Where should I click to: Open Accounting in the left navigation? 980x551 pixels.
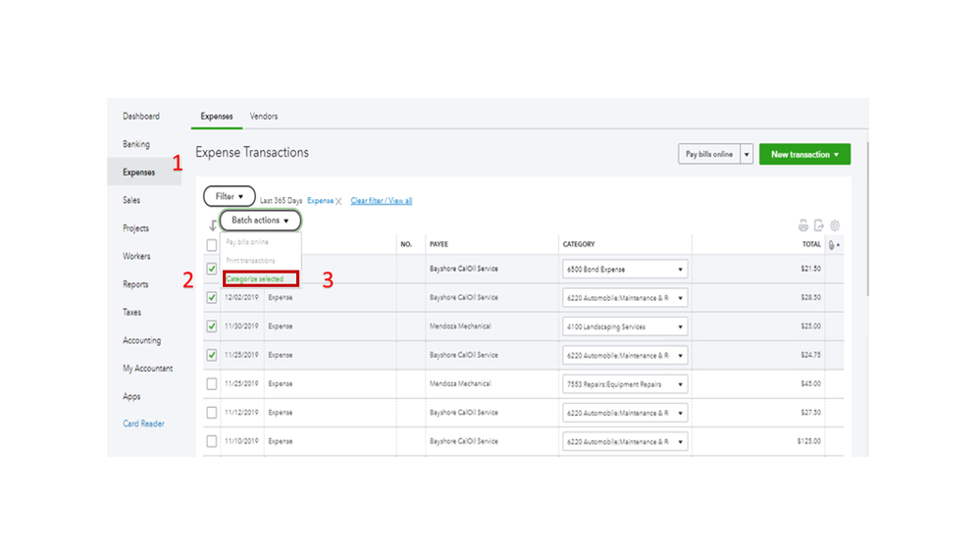142,340
